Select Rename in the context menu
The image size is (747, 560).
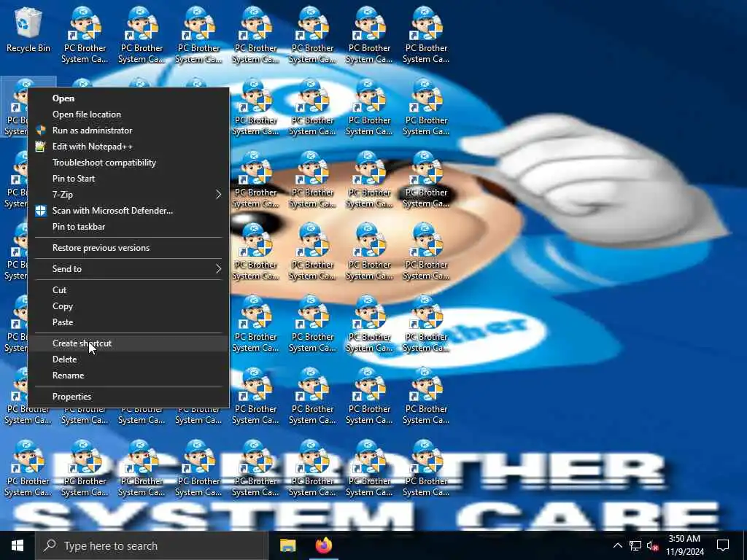(x=128, y=376)
